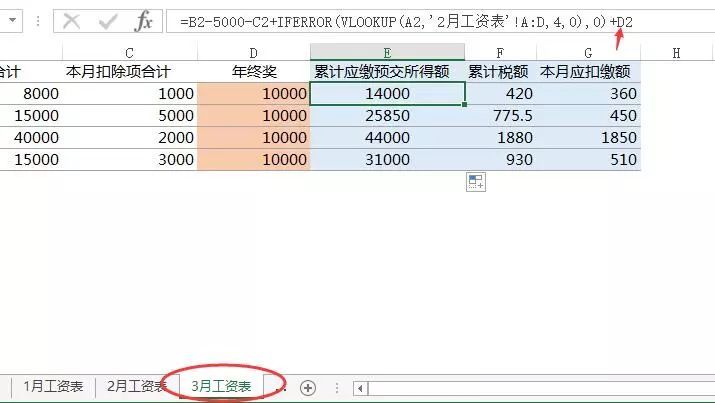Image resolution: width=715 pixels, height=403 pixels.
Task: Click the Enter checkmark in formula bar
Action: 107,21
